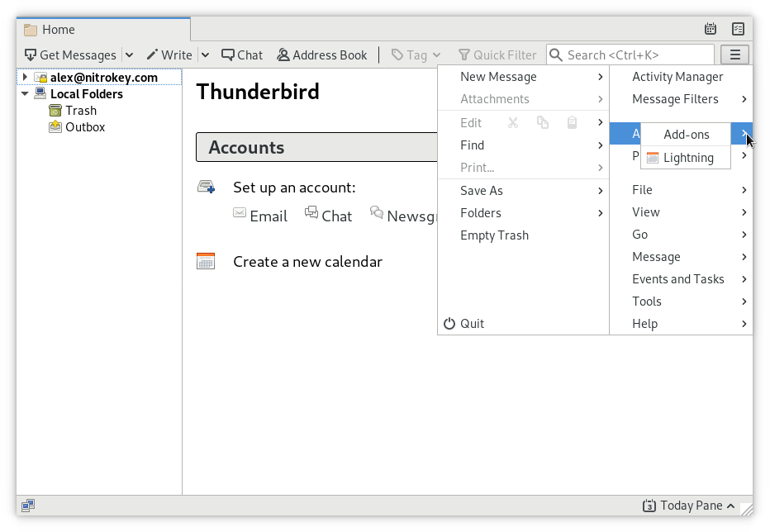Open the File menu

(681, 190)
